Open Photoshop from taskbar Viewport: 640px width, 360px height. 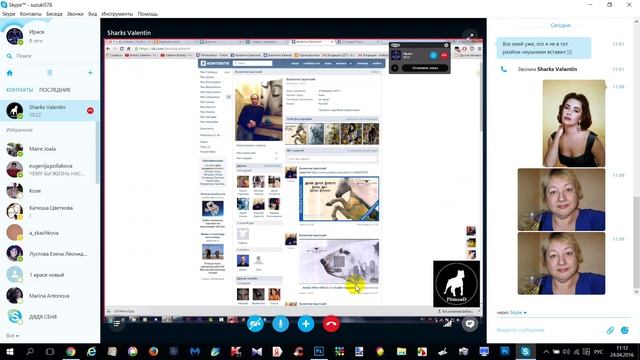pyautogui.click(x=319, y=351)
